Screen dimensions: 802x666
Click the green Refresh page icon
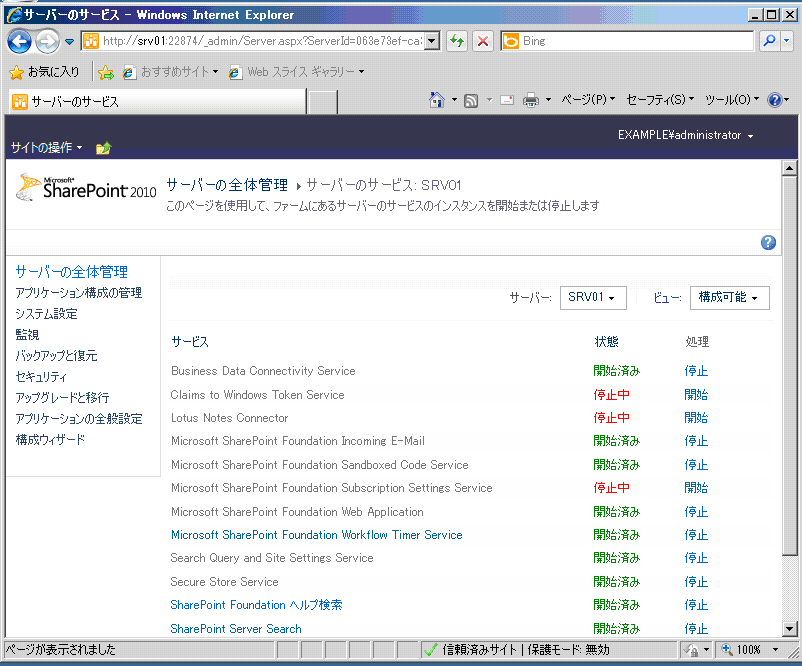coord(457,41)
